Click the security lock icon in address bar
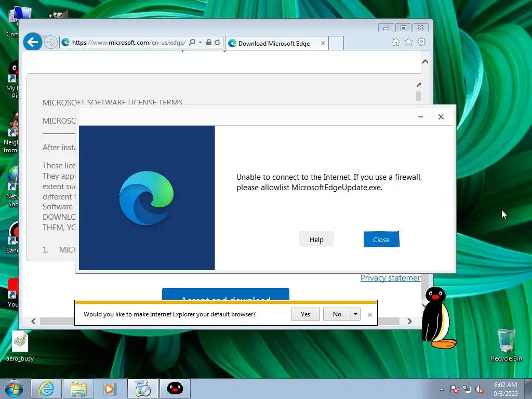This screenshot has height=399, width=532. [x=209, y=43]
